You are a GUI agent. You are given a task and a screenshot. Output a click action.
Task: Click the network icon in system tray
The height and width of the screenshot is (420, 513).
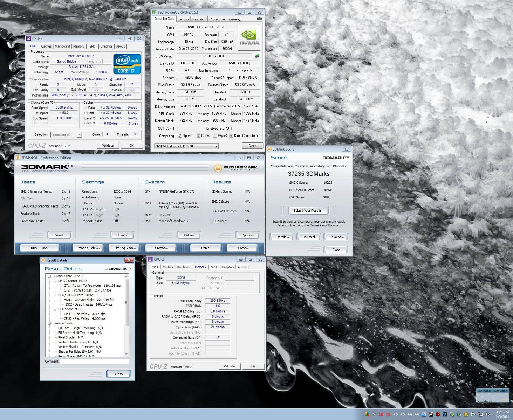(x=480, y=414)
